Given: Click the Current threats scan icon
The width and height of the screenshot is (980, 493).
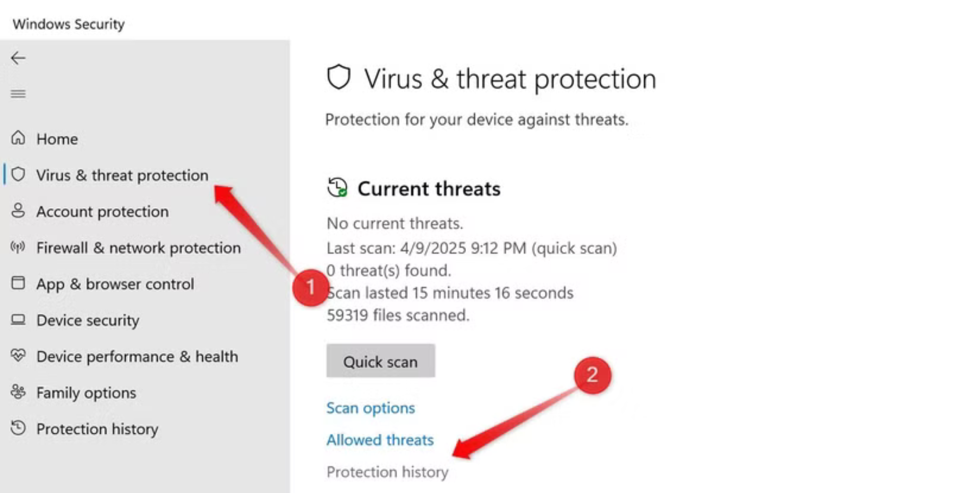Looking at the screenshot, I should [x=337, y=188].
